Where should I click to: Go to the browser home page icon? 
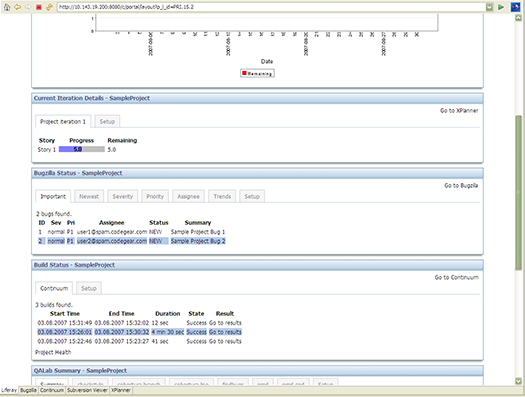click(x=7, y=7)
